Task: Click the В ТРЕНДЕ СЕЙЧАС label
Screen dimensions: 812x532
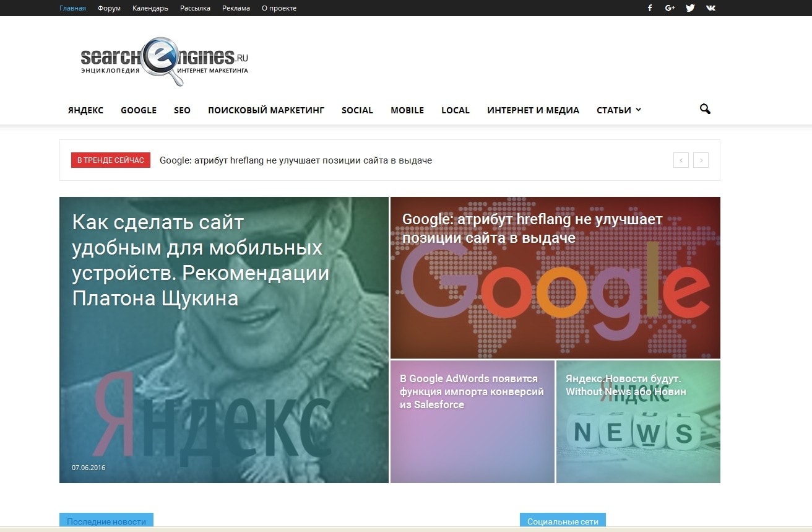Action: click(111, 160)
